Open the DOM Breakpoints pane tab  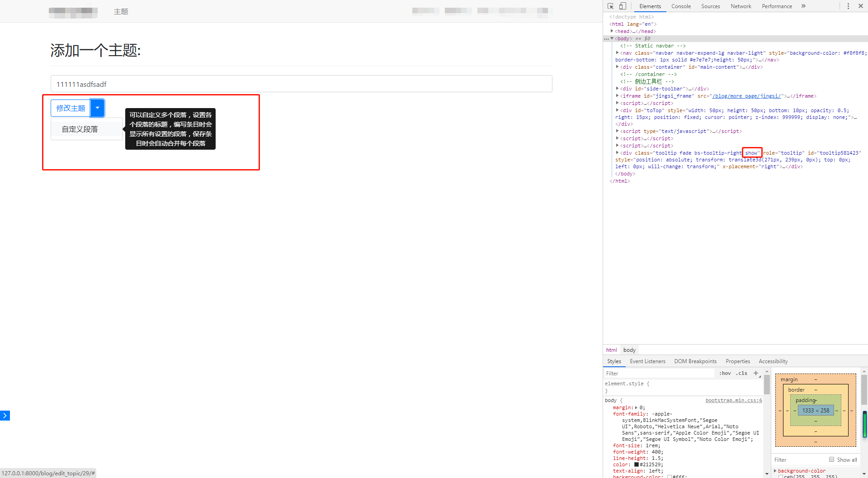tap(695, 361)
